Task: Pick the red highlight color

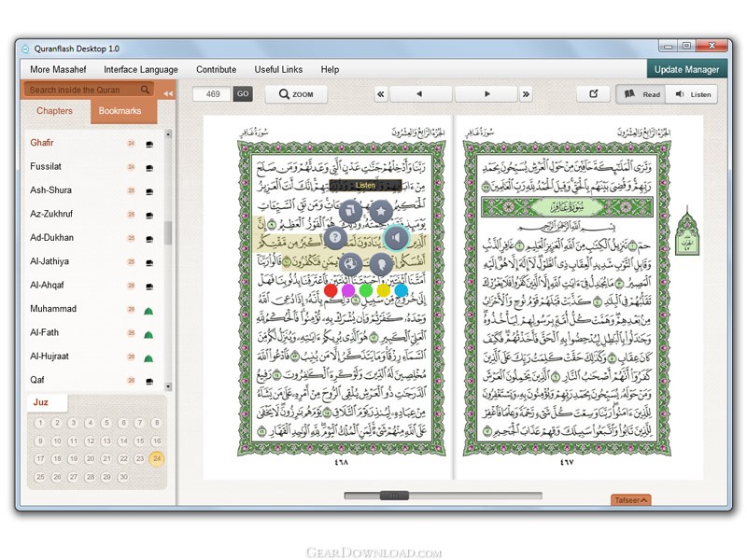Action: tap(331, 289)
